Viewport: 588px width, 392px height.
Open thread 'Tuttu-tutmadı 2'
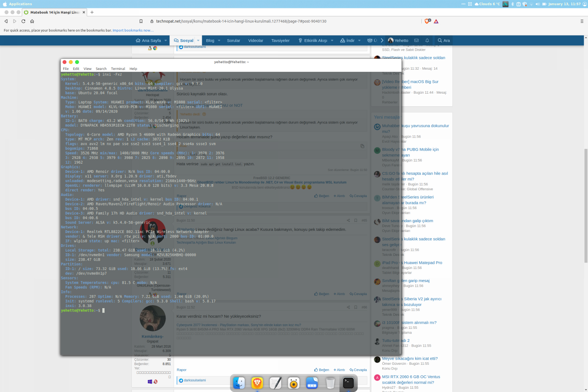[x=396, y=341]
